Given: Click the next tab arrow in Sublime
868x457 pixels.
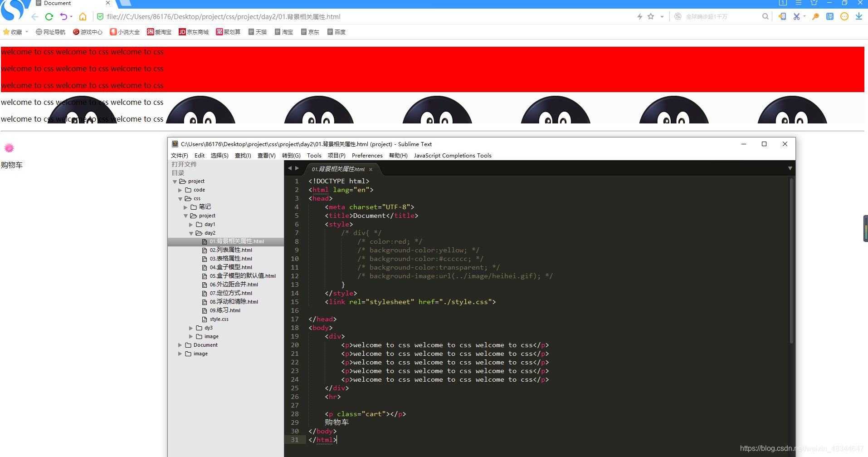Looking at the screenshot, I should pos(297,168).
